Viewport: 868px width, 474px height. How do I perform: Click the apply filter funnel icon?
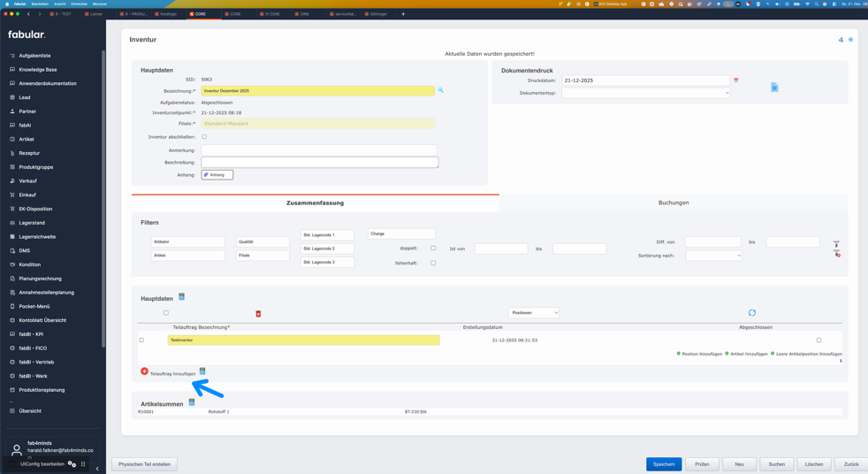pyautogui.click(x=836, y=243)
